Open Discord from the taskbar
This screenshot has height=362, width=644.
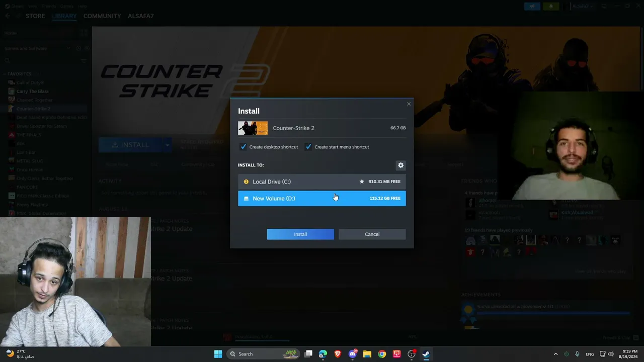353,354
